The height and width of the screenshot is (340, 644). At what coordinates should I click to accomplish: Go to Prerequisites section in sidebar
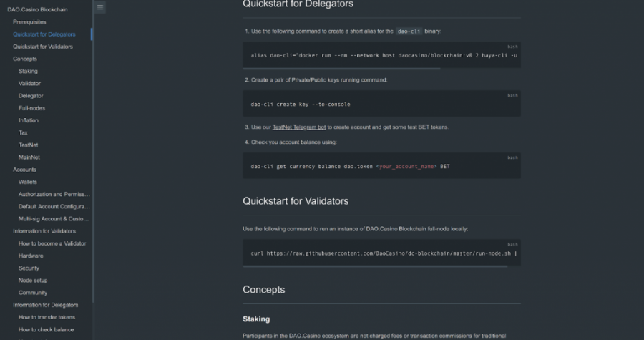point(29,21)
